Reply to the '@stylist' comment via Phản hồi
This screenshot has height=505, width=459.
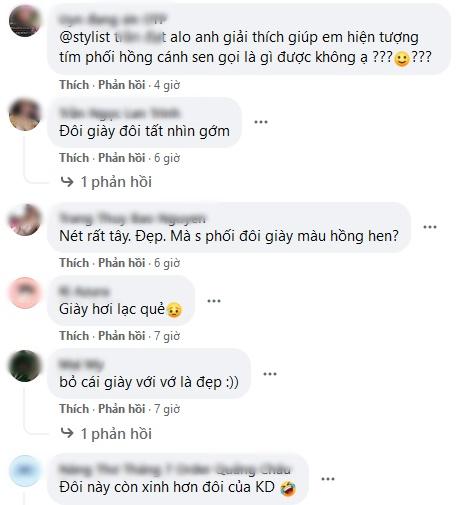(x=122, y=85)
